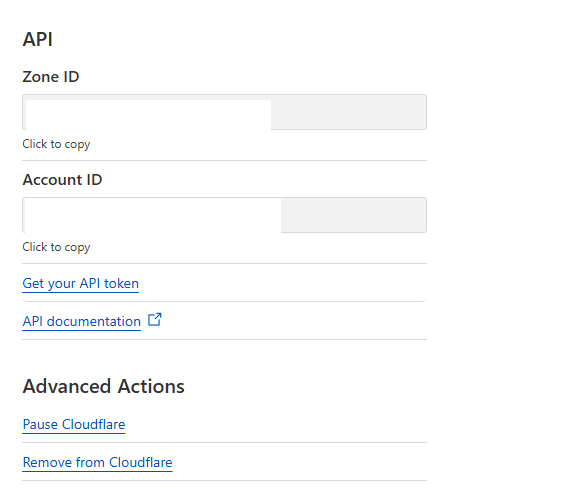
Task: Click the word 'token' in API token link
Action: coord(122,283)
